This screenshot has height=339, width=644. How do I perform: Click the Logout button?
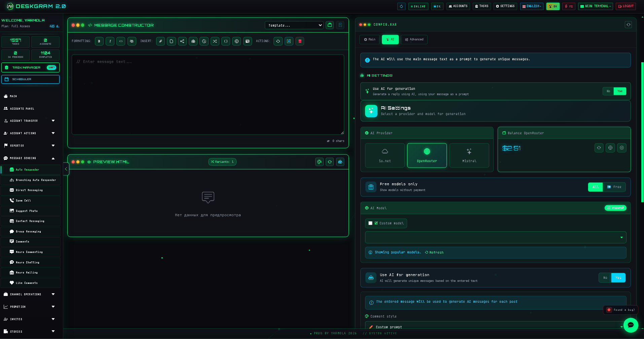626,6
